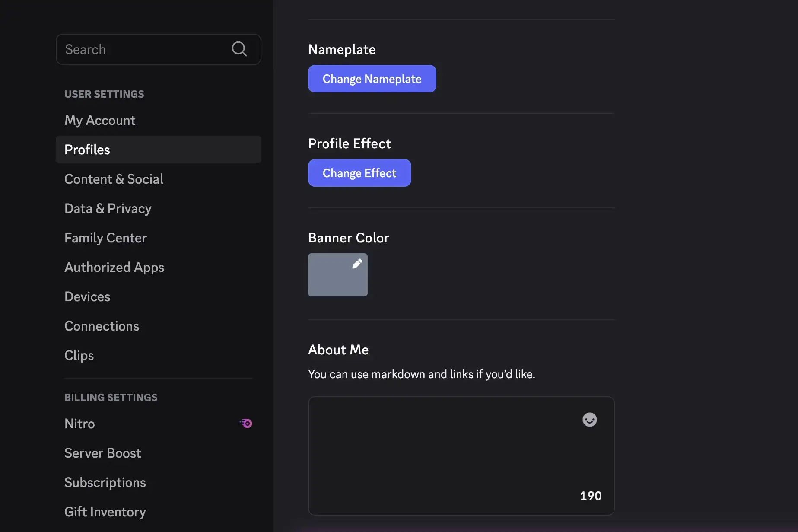Click the 190 character counter
Screen dimensions: 798x532
[x=591, y=496]
